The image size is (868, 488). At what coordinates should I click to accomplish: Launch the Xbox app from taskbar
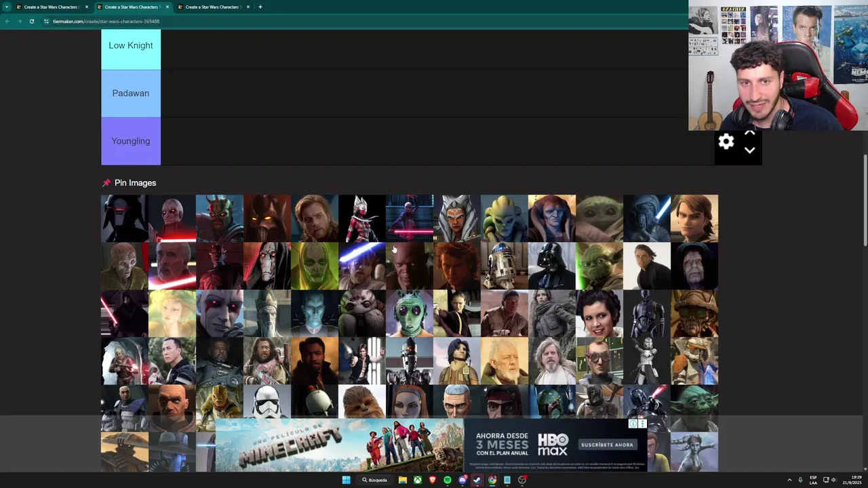[418, 480]
